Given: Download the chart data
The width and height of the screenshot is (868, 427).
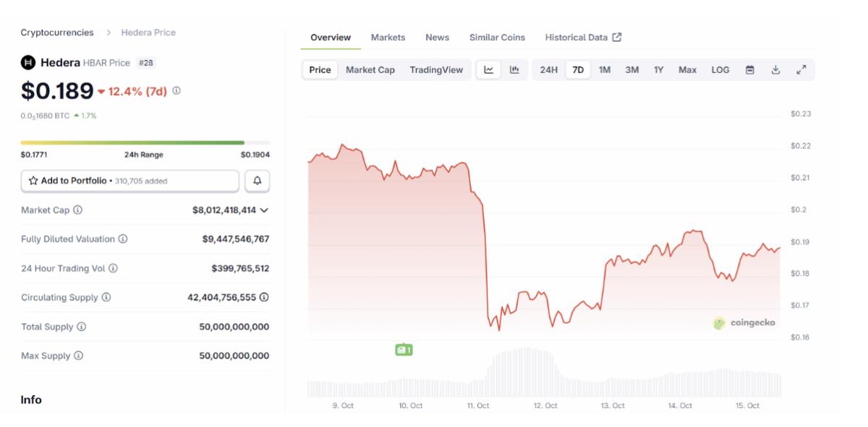Looking at the screenshot, I should click(x=775, y=70).
